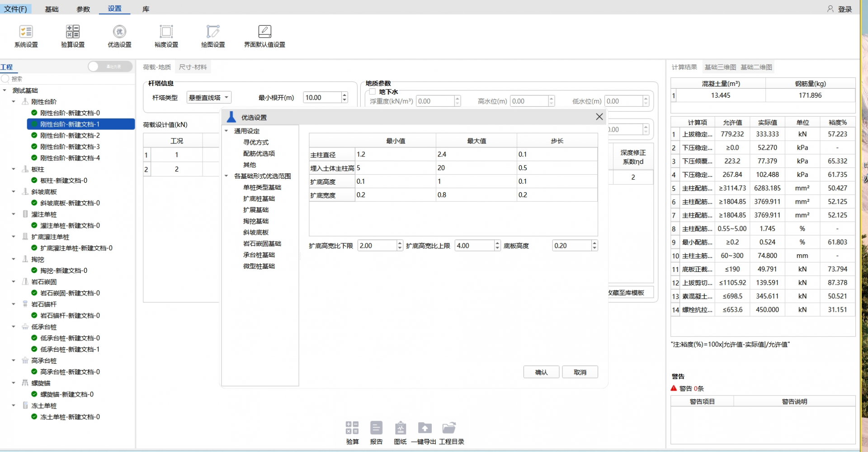
Task: Collapse the 刚性台阶 tree group
Action: pos(14,102)
